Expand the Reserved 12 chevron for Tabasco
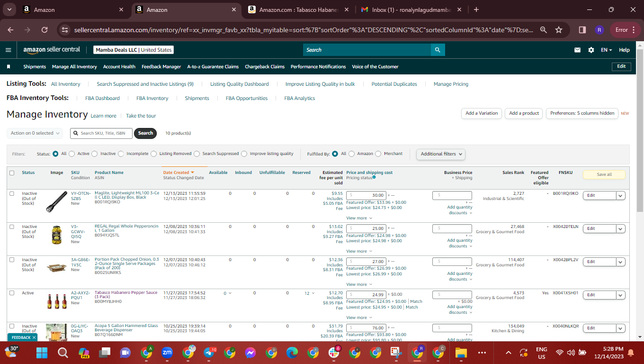This screenshot has width=644, height=364. [313, 293]
